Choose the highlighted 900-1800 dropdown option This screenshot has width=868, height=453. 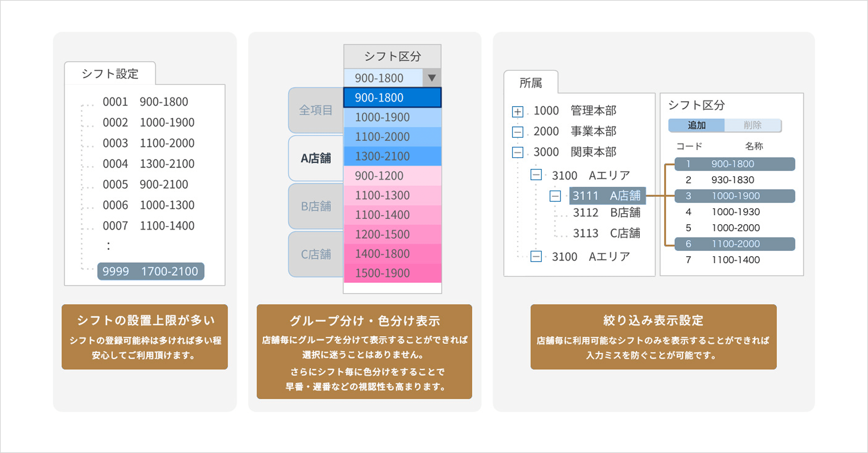(392, 98)
